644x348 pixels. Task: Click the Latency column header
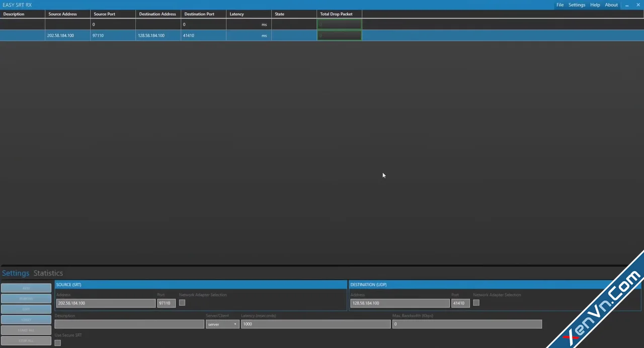[x=249, y=14]
